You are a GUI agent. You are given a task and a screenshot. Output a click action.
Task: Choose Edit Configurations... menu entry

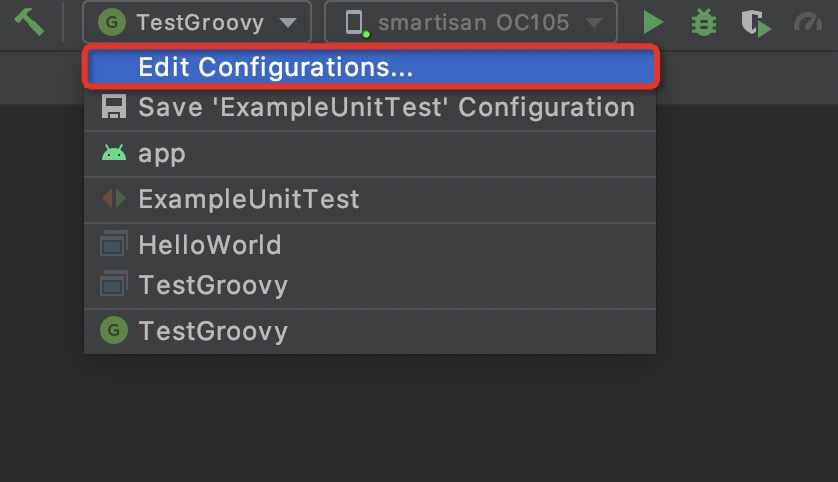371,67
